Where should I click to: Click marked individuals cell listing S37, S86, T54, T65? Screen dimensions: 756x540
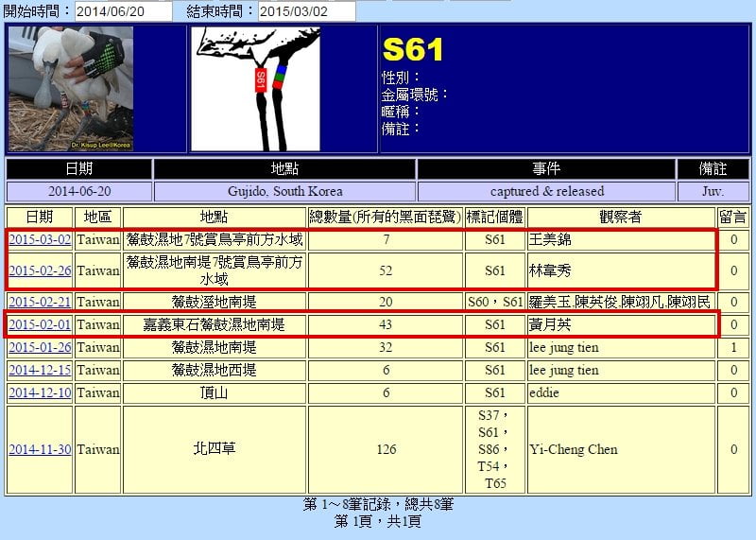pyautogui.click(x=494, y=449)
